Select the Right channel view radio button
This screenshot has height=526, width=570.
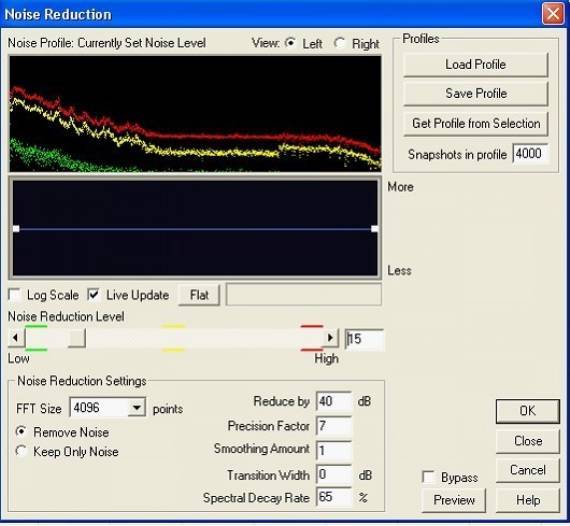[x=339, y=43]
